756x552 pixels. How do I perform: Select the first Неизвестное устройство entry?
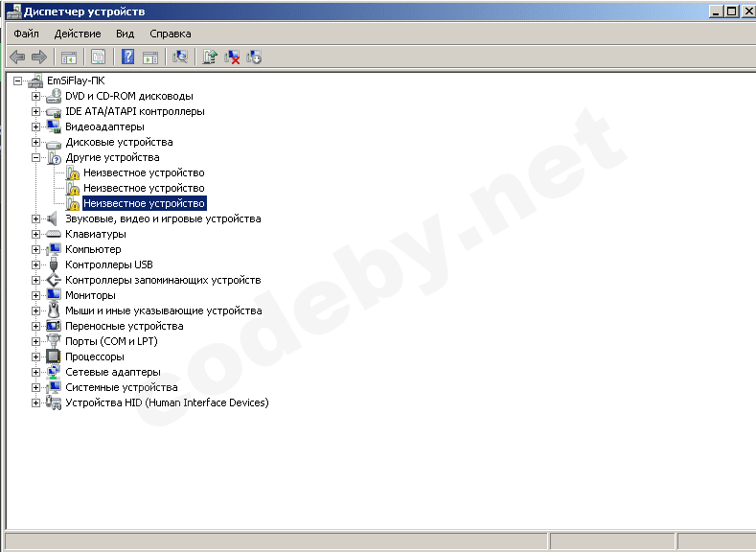(144, 172)
